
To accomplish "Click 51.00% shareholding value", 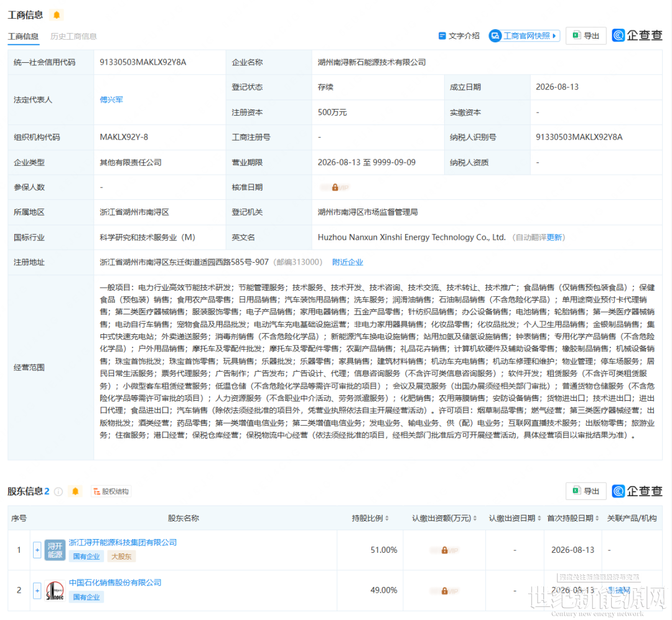I will [383, 550].
